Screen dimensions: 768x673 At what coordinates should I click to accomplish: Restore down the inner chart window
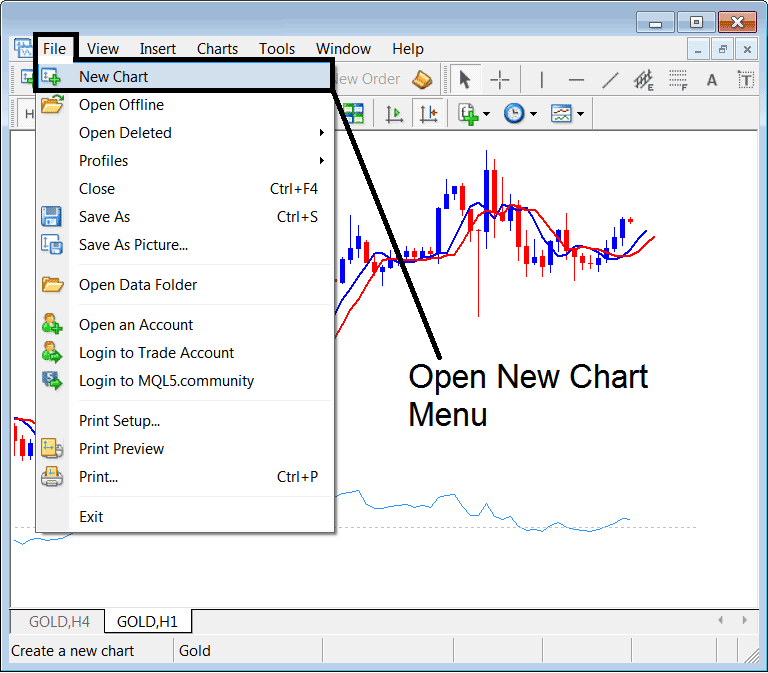click(722, 50)
